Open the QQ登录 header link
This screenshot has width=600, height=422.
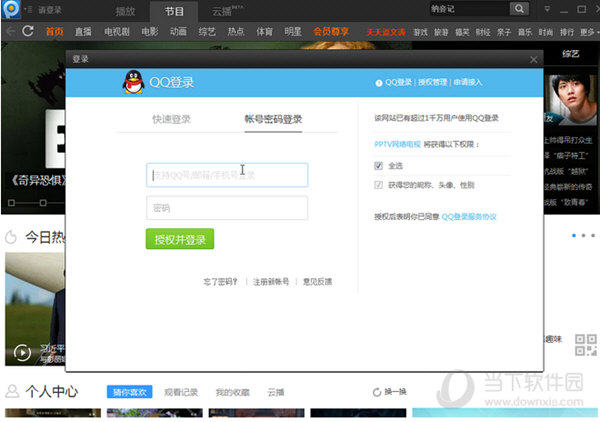click(x=398, y=82)
